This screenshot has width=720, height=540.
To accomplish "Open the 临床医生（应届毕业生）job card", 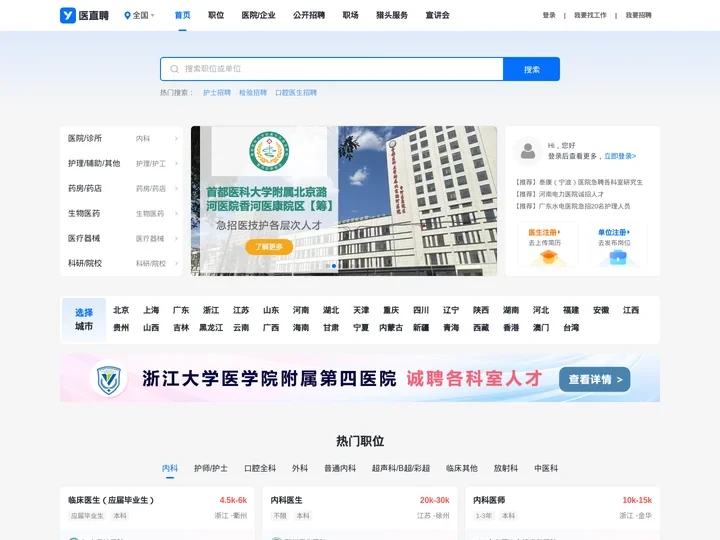I will coord(157,513).
